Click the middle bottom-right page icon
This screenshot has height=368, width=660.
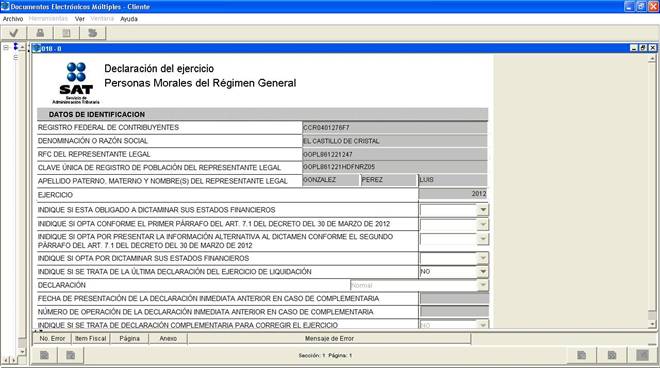(x=612, y=355)
